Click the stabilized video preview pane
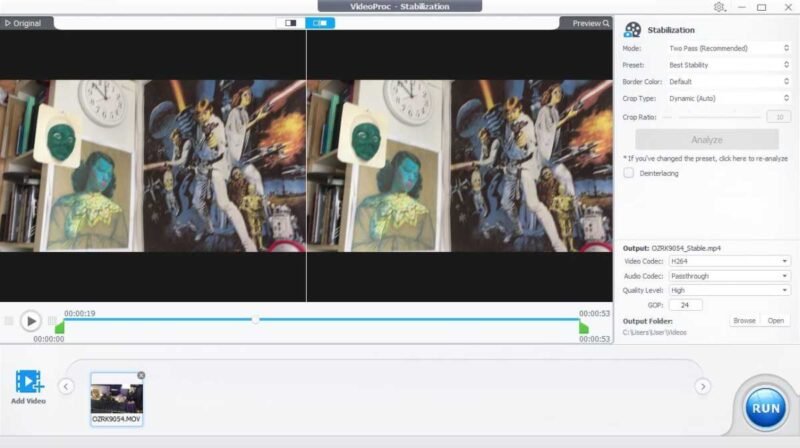This screenshot has height=448, width=800. pyautogui.click(x=460, y=166)
